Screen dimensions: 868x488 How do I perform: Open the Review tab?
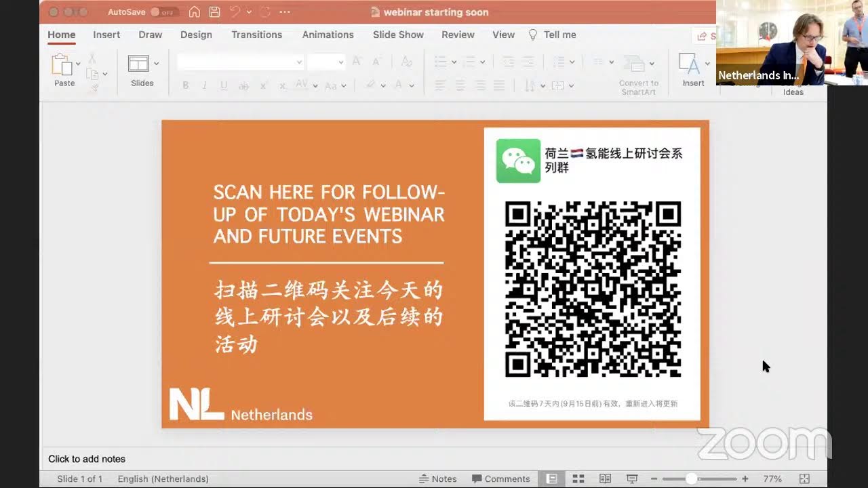(x=458, y=35)
